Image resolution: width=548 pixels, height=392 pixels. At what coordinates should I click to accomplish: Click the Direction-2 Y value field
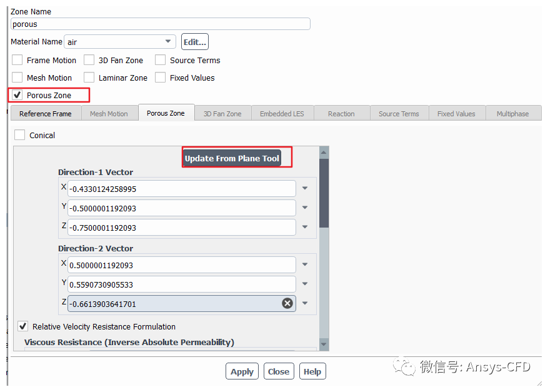coord(182,284)
